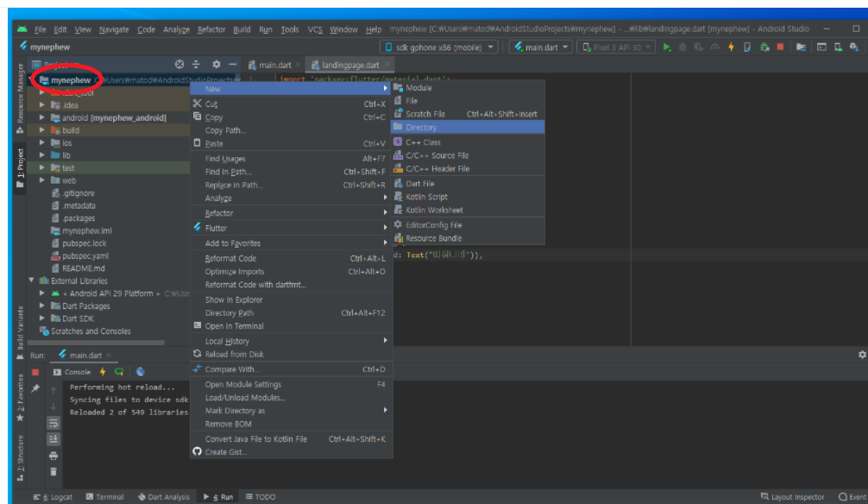Image resolution: width=868 pixels, height=504 pixels.
Task: Clear console with trash icon
Action: click(53, 472)
